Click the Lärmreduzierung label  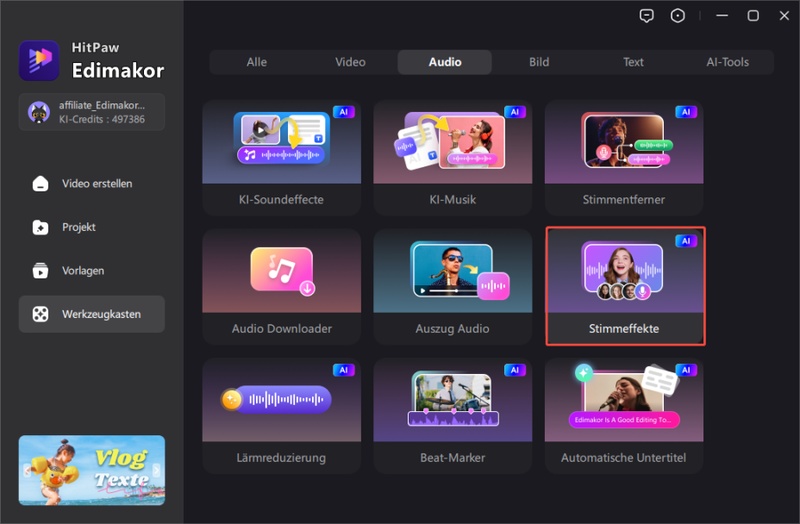click(x=281, y=458)
